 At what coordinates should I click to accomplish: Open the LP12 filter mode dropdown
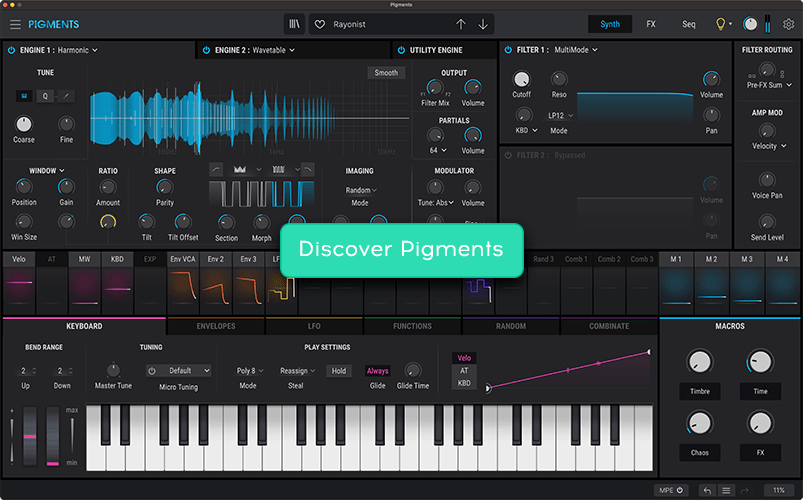click(x=560, y=116)
